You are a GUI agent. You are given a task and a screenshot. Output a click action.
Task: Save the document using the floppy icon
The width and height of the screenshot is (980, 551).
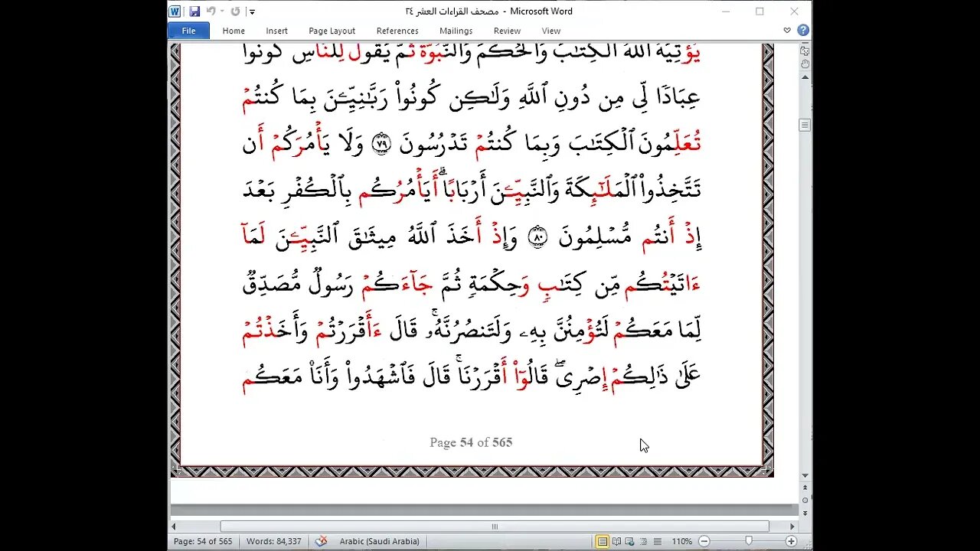click(194, 11)
